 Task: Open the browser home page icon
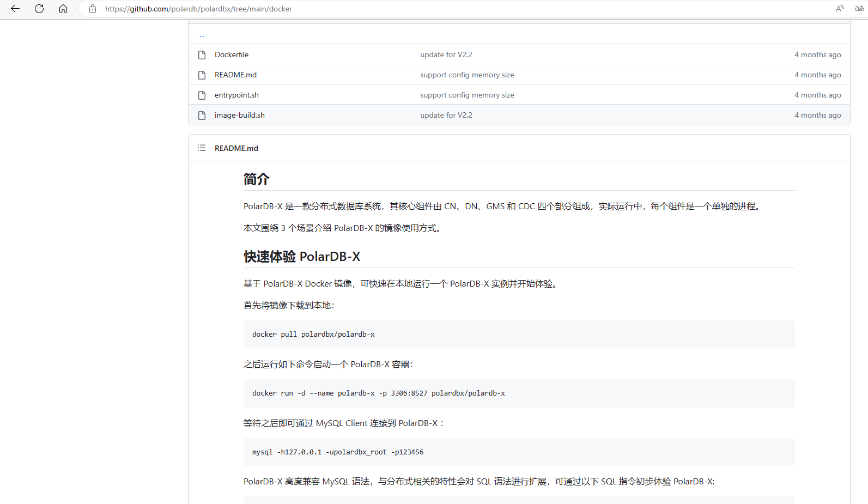click(63, 9)
